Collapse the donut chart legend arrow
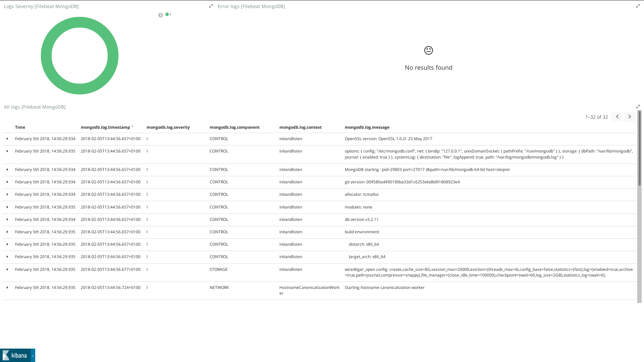The height and width of the screenshot is (362, 644). pos(160,15)
